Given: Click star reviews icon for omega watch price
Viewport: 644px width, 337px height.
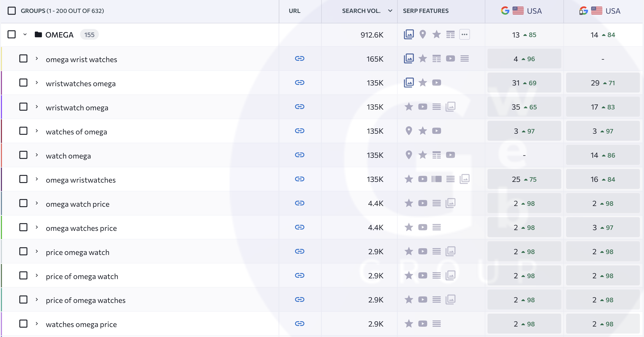Looking at the screenshot, I should 408,203.
